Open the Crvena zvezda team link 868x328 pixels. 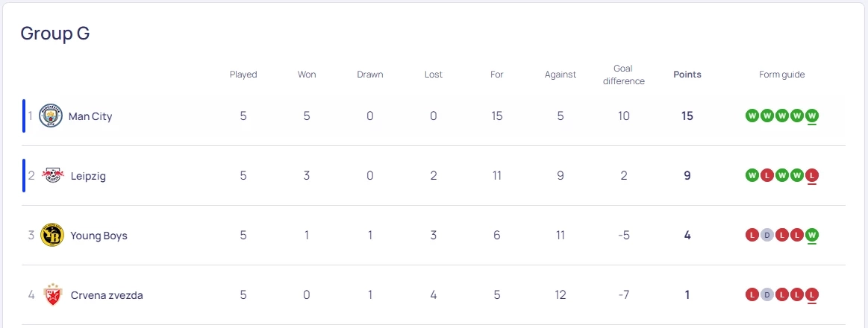coord(107,295)
